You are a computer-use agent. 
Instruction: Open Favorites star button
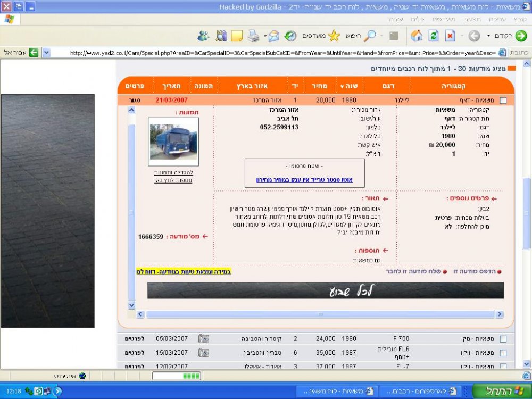321,36
